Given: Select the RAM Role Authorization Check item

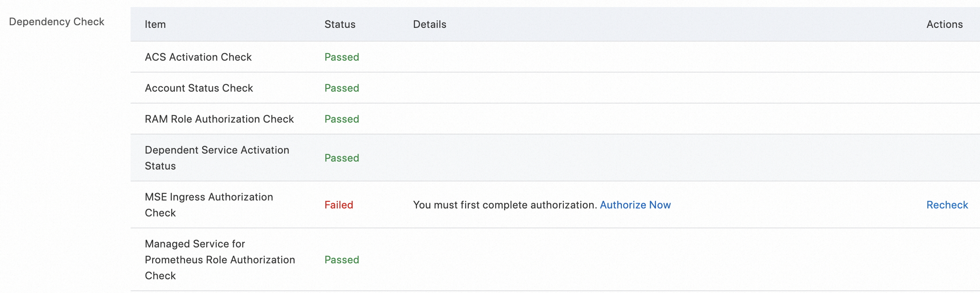Looking at the screenshot, I should pyautogui.click(x=219, y=119).
